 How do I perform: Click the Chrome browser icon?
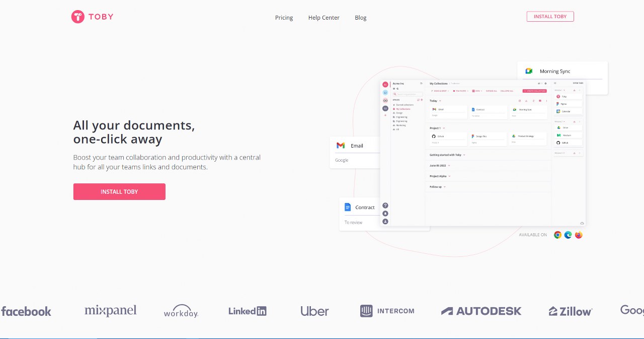click(557, 235)
